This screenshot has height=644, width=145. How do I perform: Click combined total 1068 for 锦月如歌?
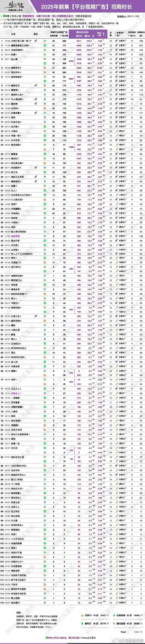point(71,147)
